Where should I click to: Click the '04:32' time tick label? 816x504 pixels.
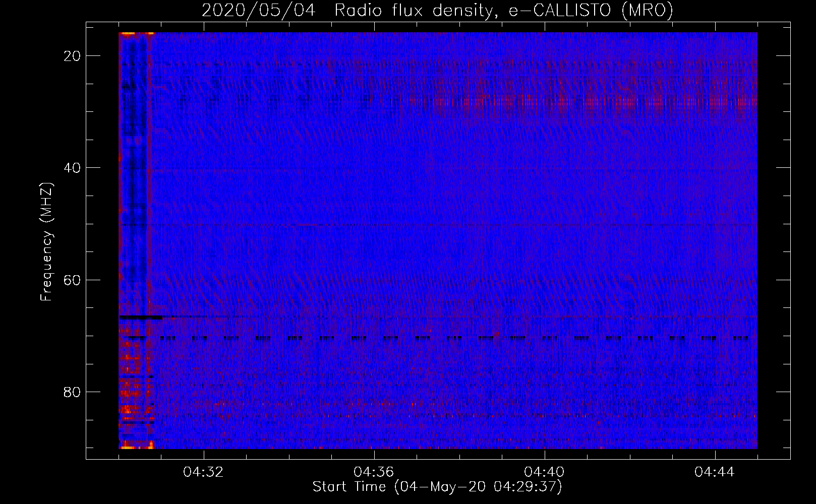point(204,472)
